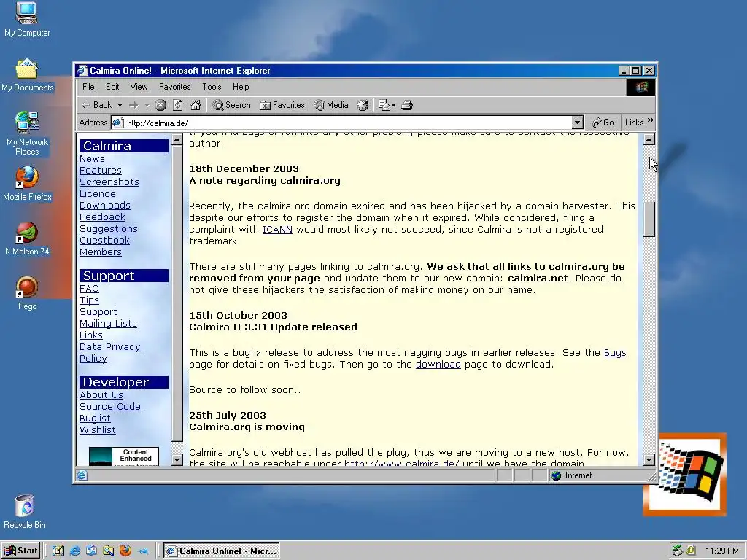
Task: Click the main page scroll-down arrow
Action: [649, 459]
